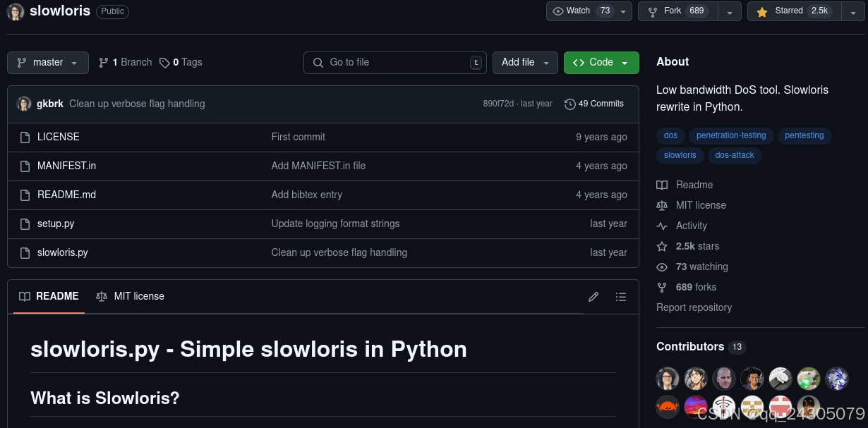This screenshot has height=428, width=868.
Task: Open the Contributors heading link
Action: pos(701,347)
